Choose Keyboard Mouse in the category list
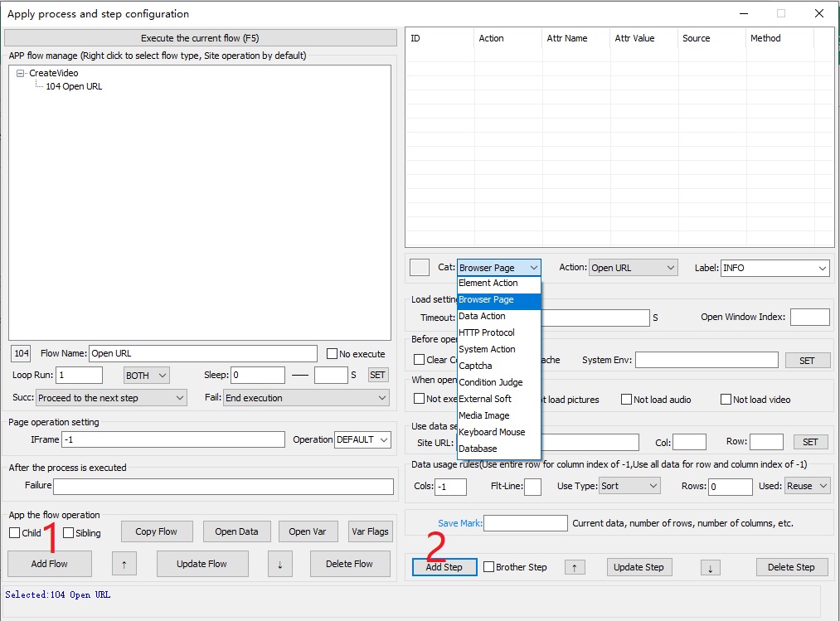 pos(492,432)
